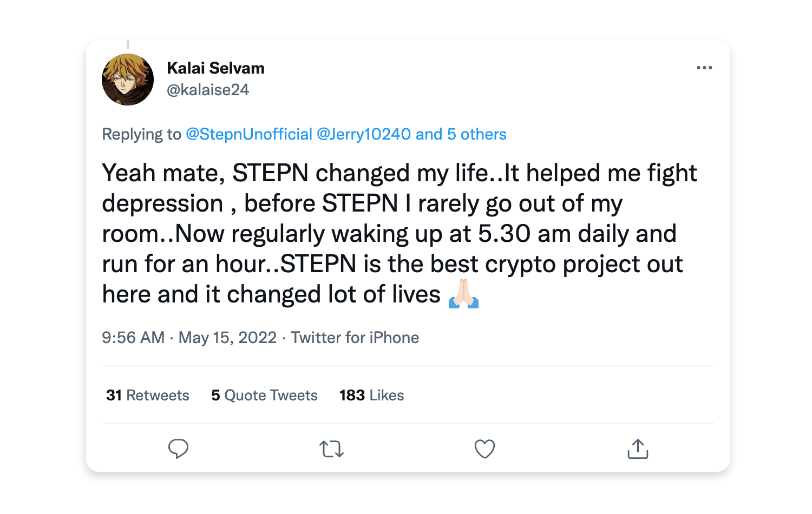Image resolution: width=812 pixels, height=514 pixels.
Task: Show the 183 Likes list
Action: pyautogui.click(x=371, y=396)
